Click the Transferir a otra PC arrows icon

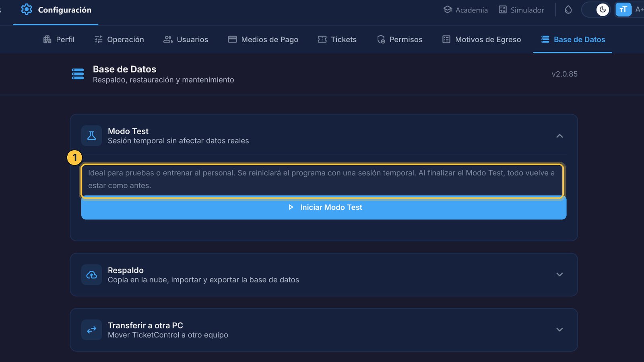pos(92,330)
